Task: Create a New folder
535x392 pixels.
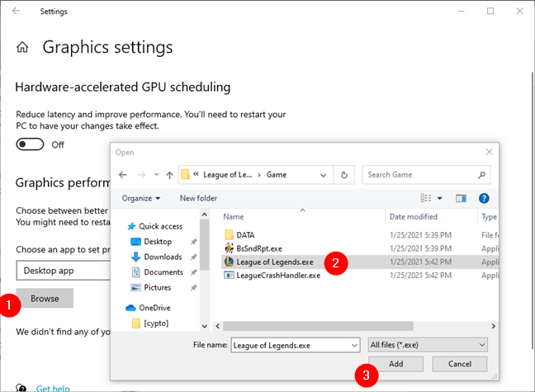Action: [198, 198]
